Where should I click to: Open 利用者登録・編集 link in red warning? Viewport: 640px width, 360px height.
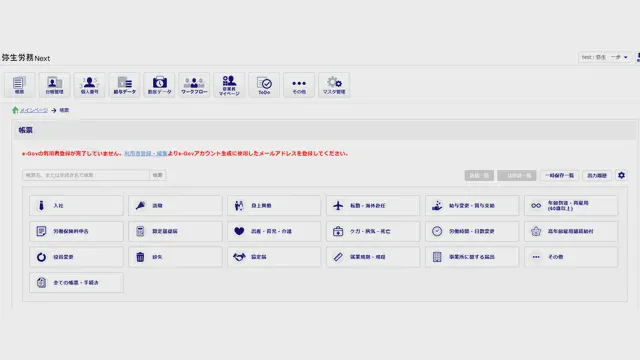click(x=146, y=153)
